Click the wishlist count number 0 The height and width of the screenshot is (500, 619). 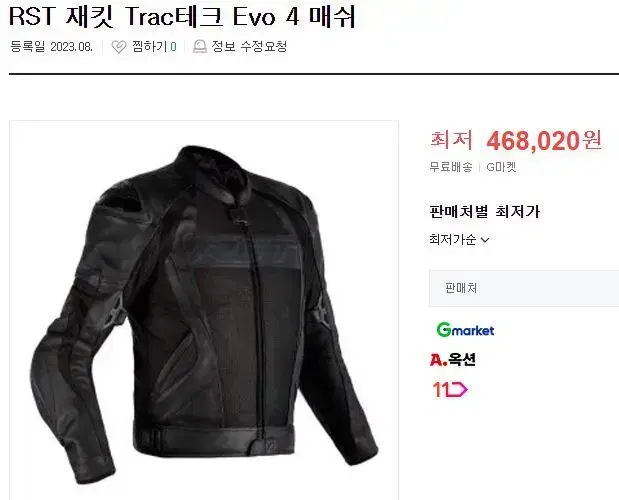[173, 47]
